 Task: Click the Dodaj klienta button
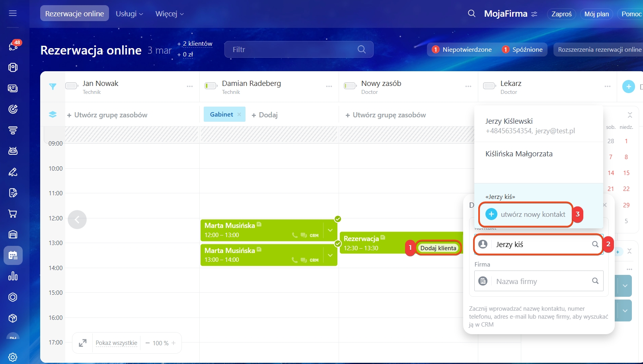(438, 248)
